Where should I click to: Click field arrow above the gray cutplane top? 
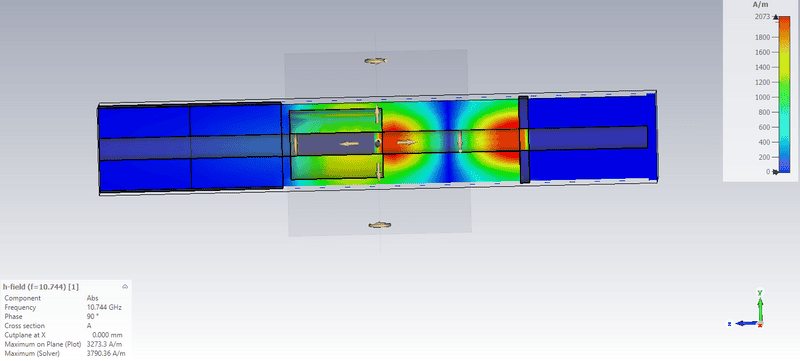pos(376,61)
